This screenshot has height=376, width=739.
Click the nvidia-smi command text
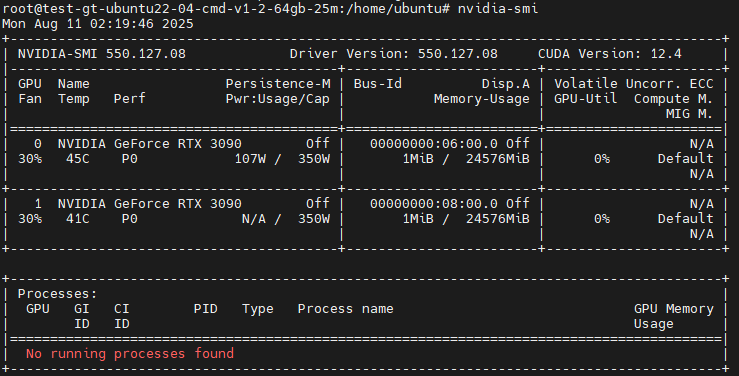tap(498, 8)
